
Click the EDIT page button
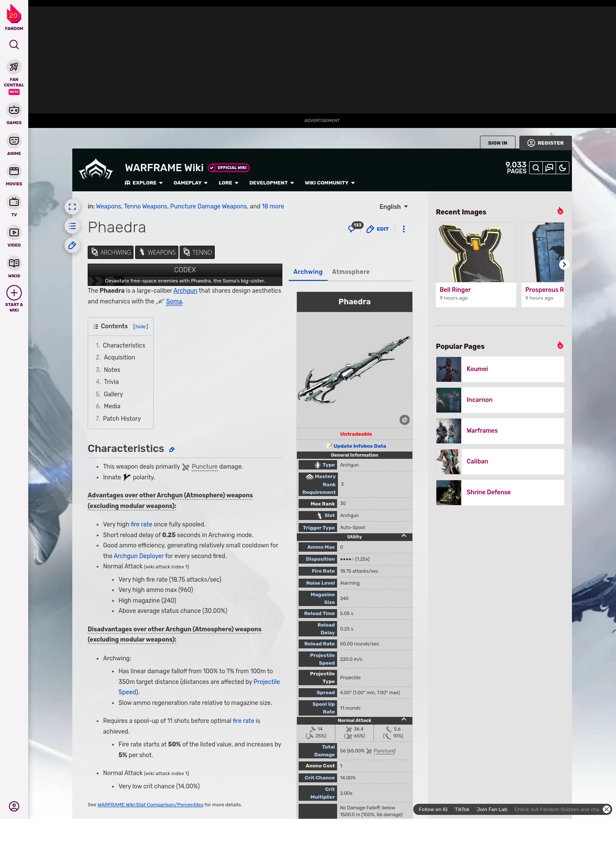pos(378,229)
